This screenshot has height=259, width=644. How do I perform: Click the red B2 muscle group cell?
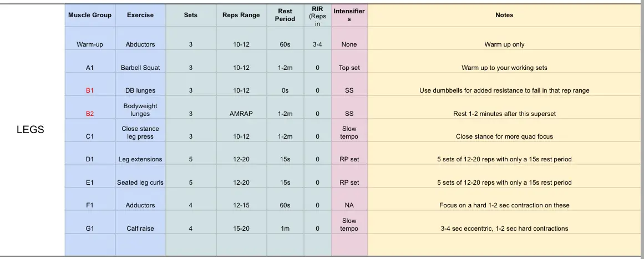click(90, 114)
